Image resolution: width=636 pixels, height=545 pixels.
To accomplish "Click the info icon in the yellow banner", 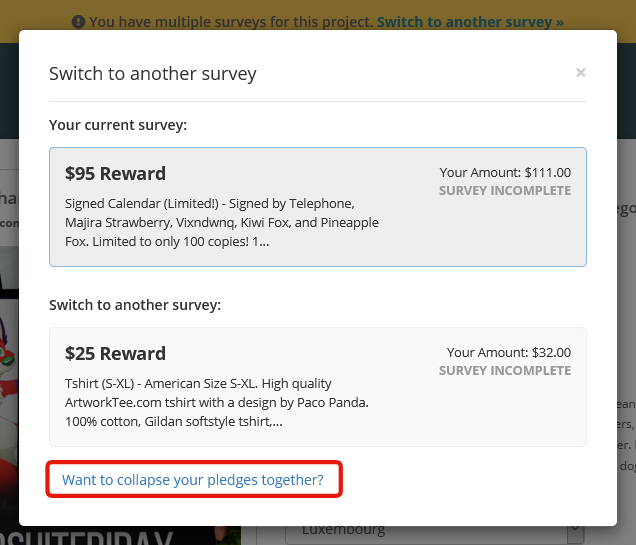I will click(x=78, y=21).
